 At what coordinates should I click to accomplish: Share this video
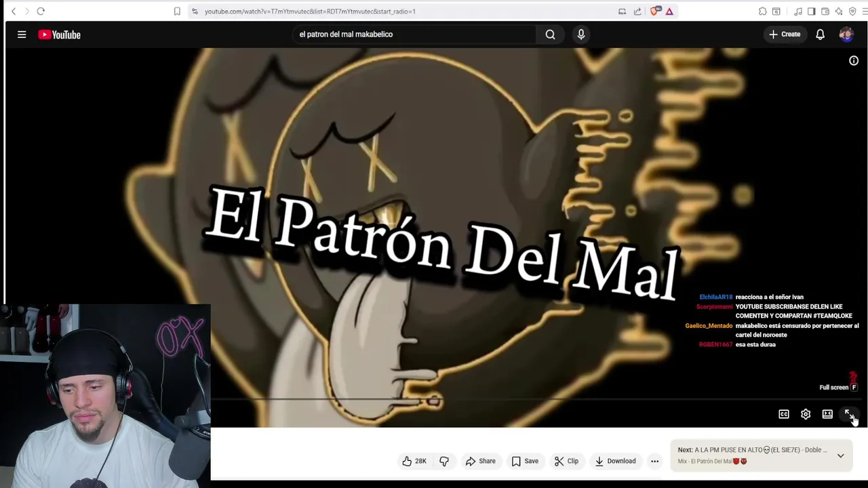click(480, 462)
